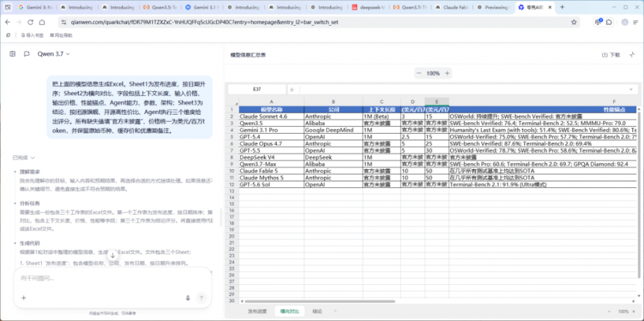Click cell GPT-5.6 Sol

tap(272, 185)
